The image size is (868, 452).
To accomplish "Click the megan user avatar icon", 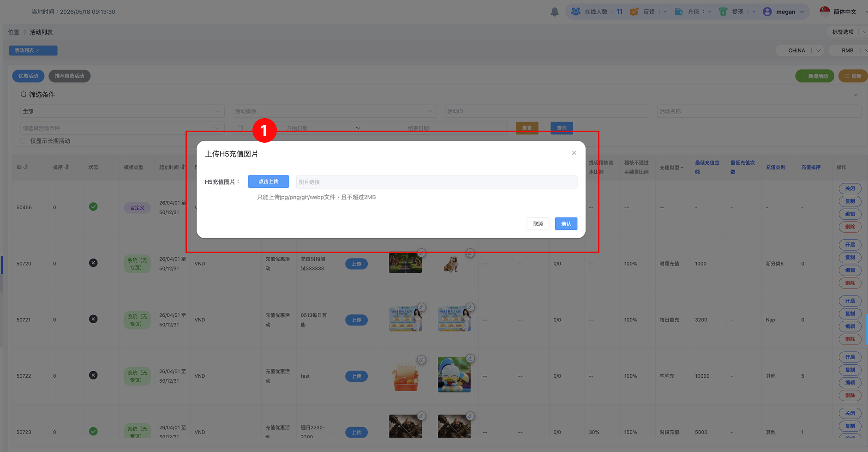I will point(767,12).
